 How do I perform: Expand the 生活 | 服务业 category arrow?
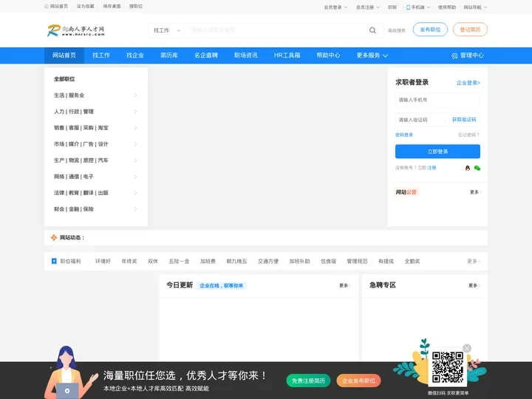(x=135, y=95)
